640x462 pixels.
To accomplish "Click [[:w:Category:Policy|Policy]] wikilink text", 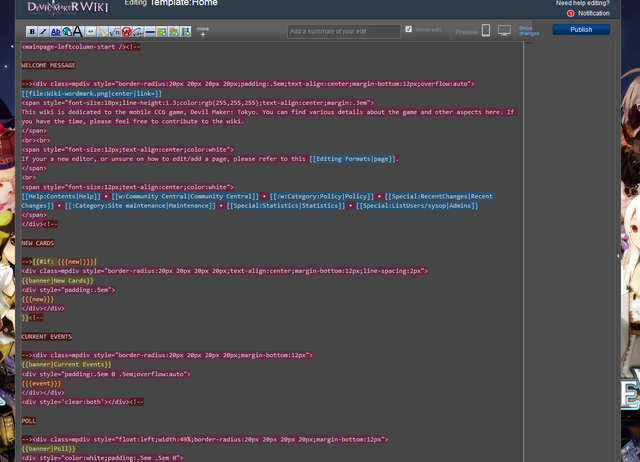I will [322, 196].
